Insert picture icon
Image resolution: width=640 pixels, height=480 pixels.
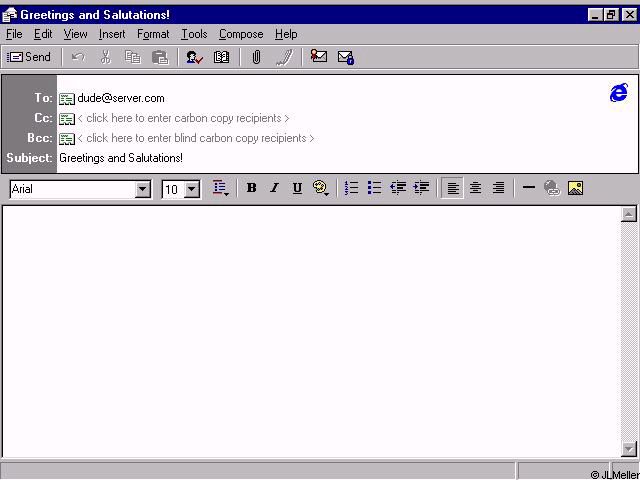[575, 188]
